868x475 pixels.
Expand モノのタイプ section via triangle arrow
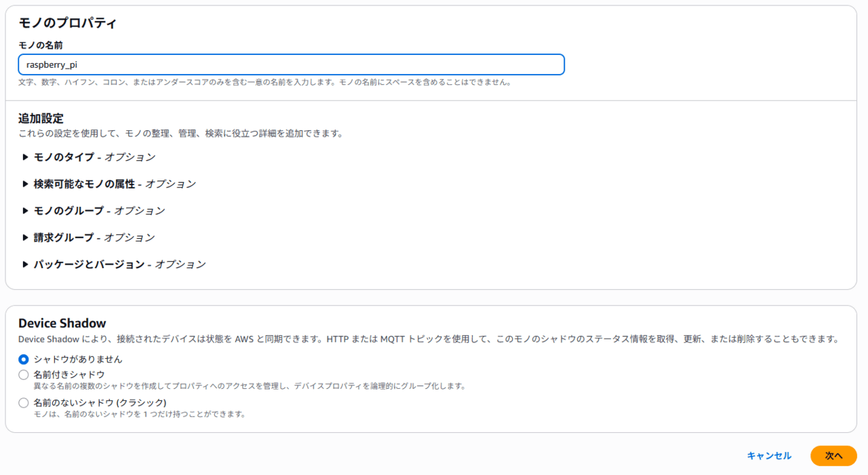(x=25, y=157)
